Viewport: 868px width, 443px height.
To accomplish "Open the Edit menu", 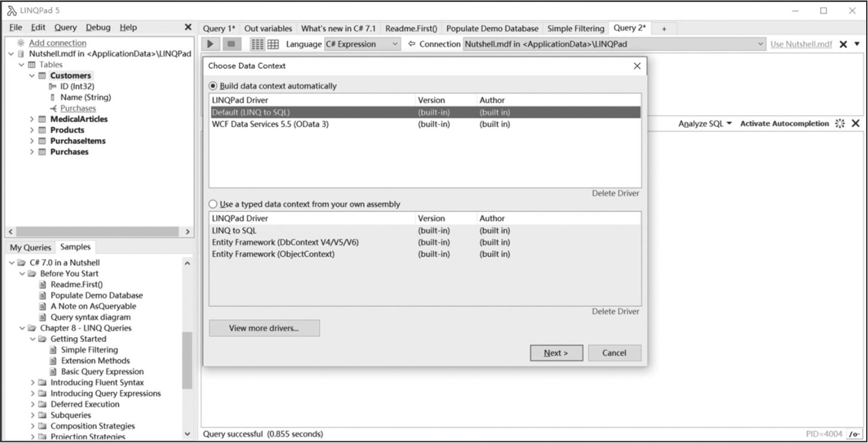I will coord(38,28).
